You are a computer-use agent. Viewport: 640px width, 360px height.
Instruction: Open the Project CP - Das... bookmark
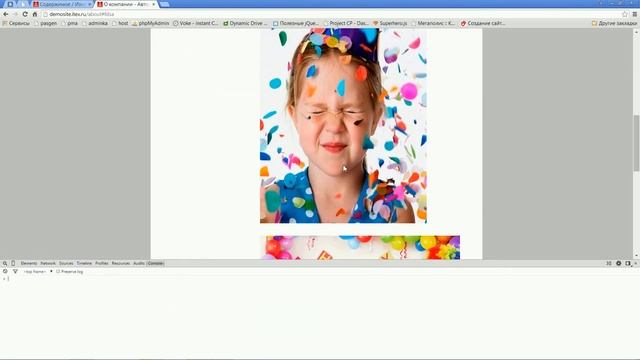(x=345, y=23)
